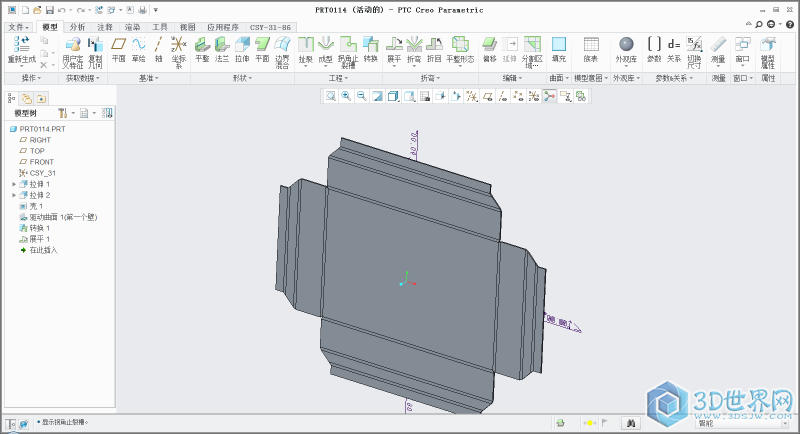This screenshot has height=434, width=800.
Task: Expand the 拉伸 2 tree node
Action: point(14,195)
